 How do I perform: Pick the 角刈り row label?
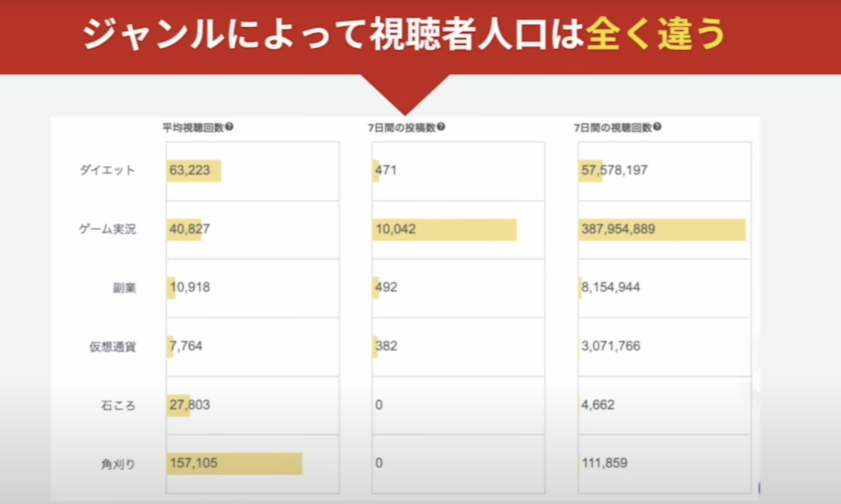118,464
